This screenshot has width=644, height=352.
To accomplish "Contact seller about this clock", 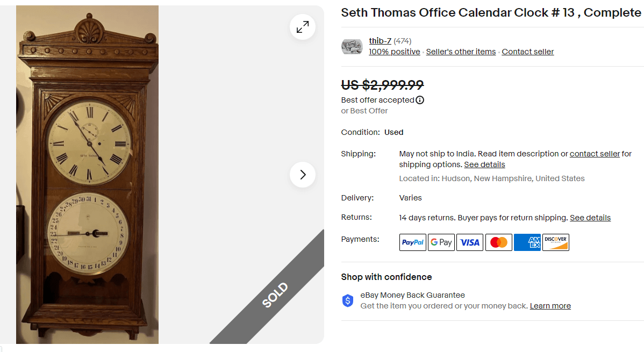I will (527, 52).
